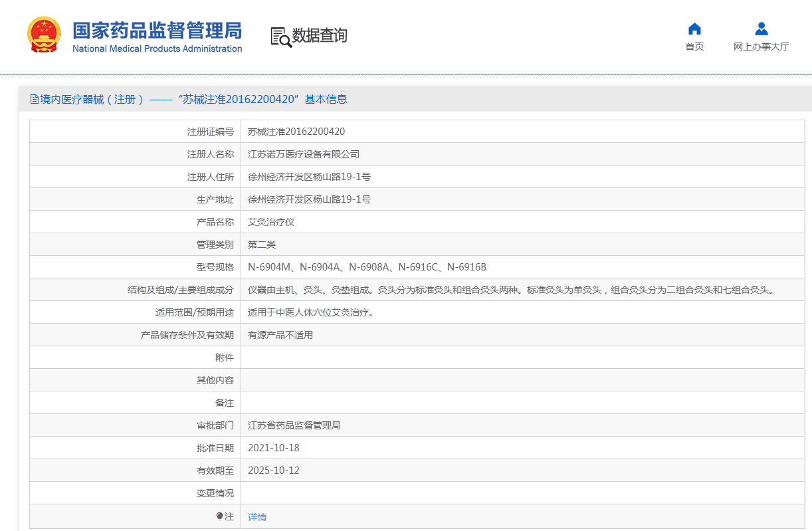Click the 注册证编号 label
Viewport: 812px width, 531px height.
211,132
